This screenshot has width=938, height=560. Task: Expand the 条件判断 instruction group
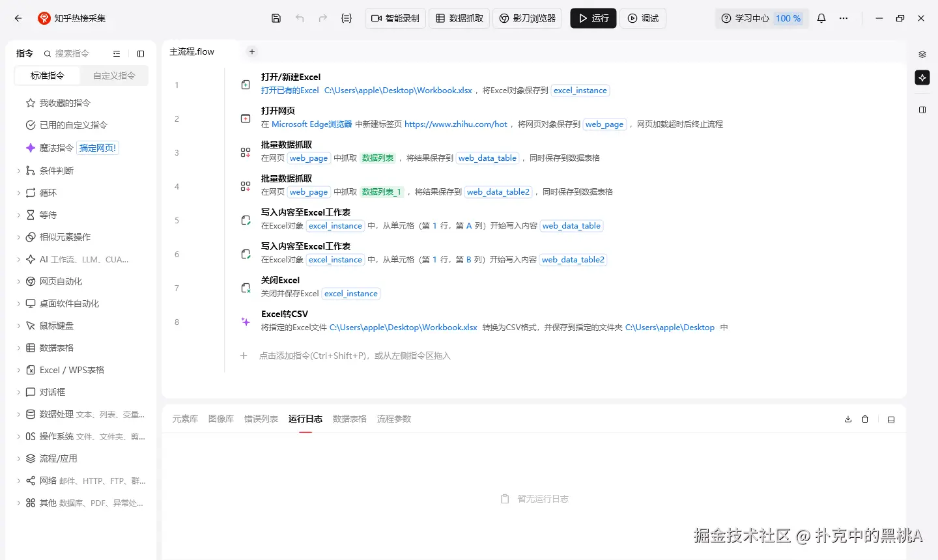click(18, 171)
